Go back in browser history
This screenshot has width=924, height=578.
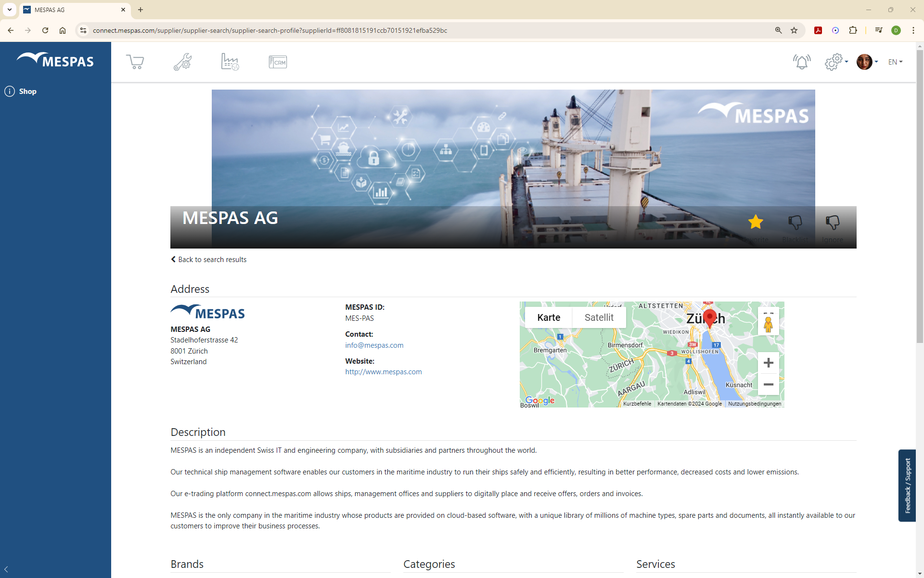pyautogui.click(x=11, y=30)
